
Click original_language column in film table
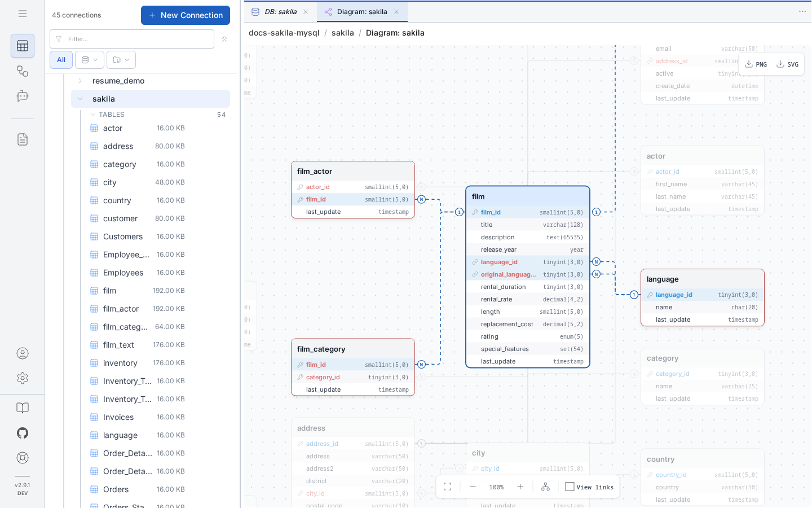coord(528,274)
